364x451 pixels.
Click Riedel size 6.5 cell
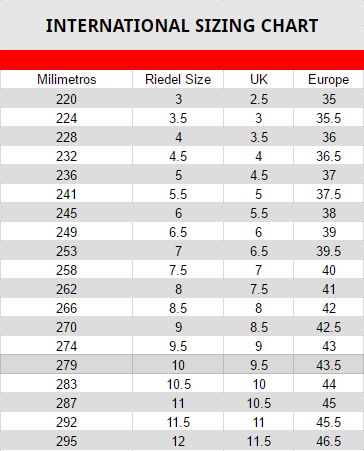pos(178,232)
